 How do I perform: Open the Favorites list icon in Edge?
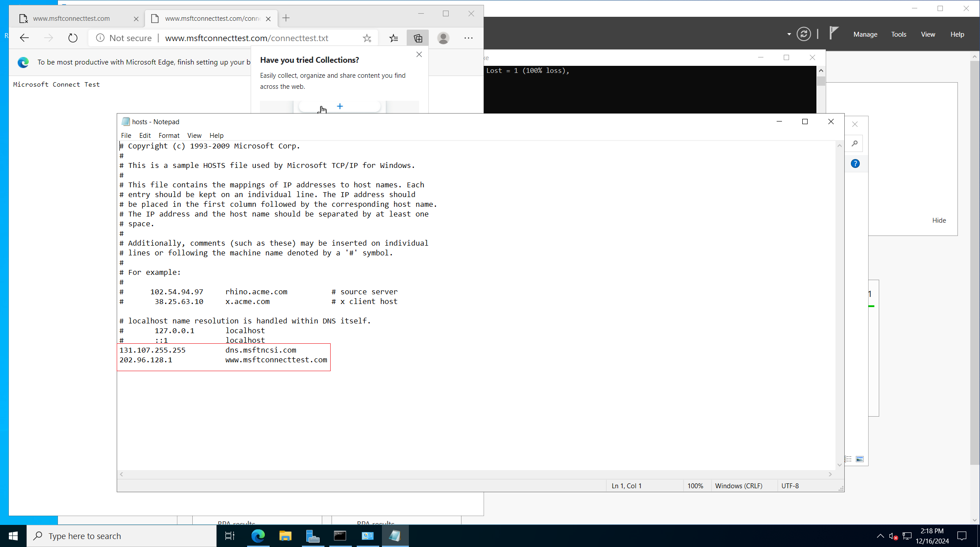(393, 38)
